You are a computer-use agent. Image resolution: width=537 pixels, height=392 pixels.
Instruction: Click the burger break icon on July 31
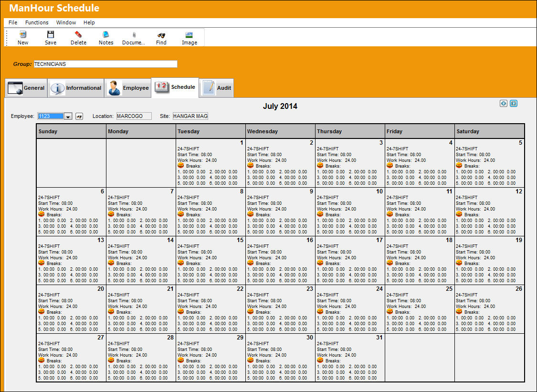click(320, 360)
